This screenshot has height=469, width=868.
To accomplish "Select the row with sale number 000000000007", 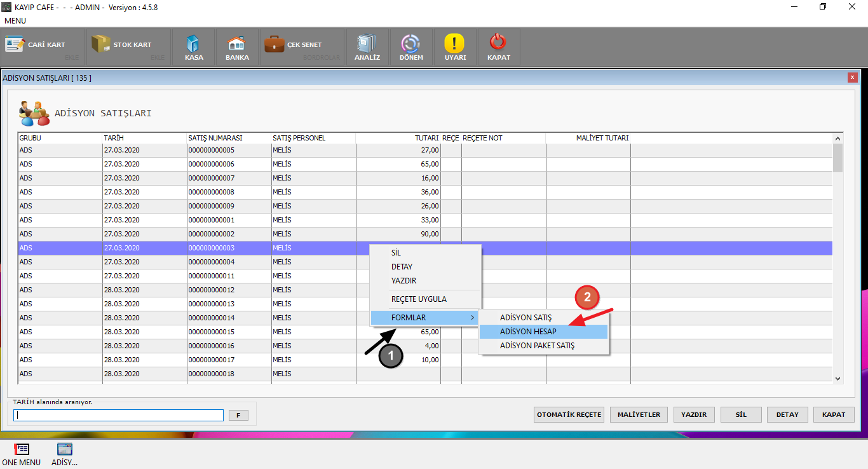I will pyautogui.click(x=425, y=178).
